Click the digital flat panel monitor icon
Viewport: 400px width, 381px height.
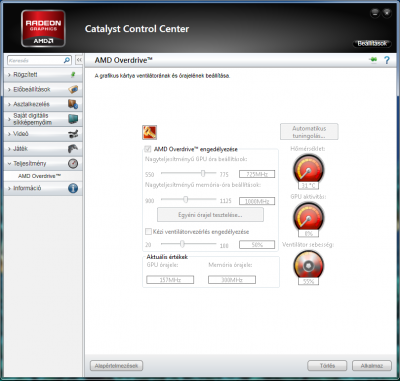pyautogui.click(x=73, y=119)
